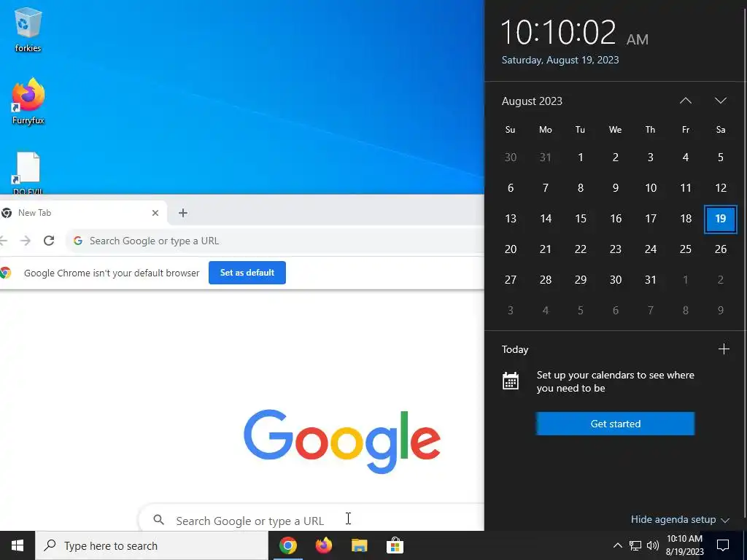Add a new event with plus icon
Viewport: 747px width, 560px height.
(x=724, y=349)
